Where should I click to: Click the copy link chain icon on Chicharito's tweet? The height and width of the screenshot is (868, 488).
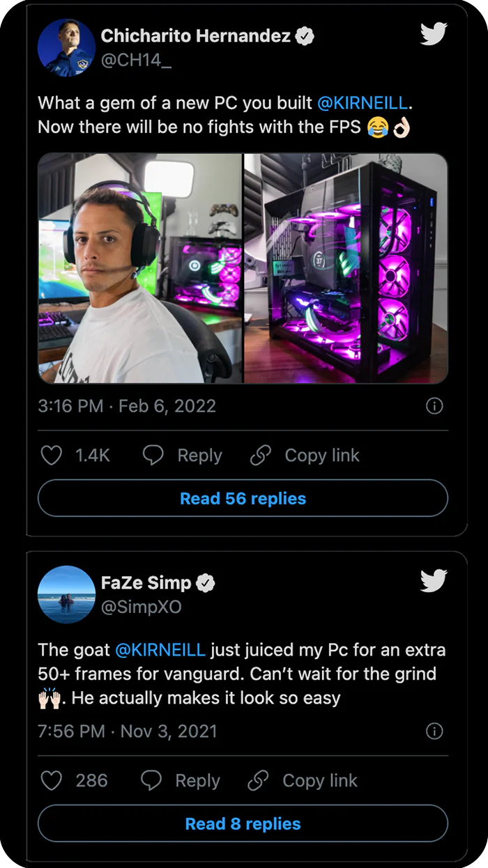click(260, 456)
